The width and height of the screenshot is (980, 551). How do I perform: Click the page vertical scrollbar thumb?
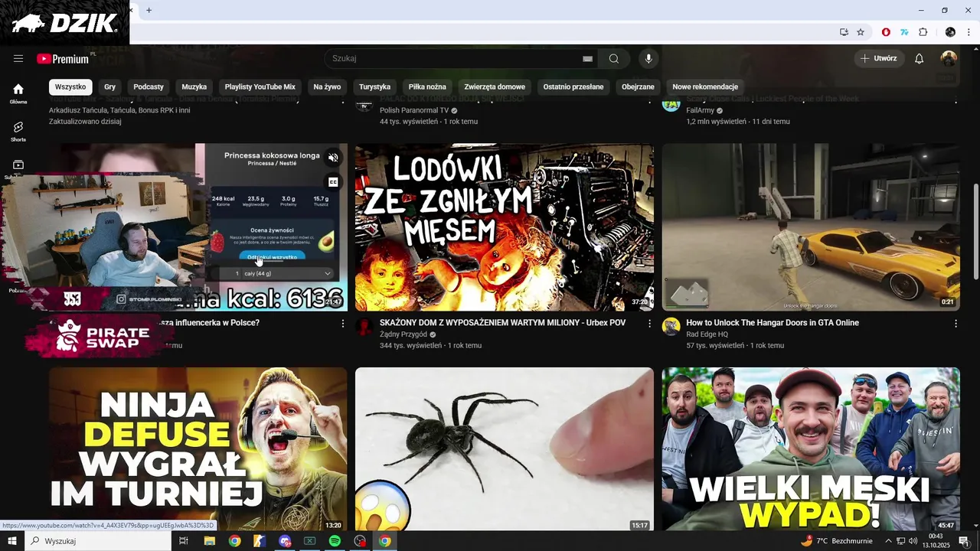click(975, 231)
